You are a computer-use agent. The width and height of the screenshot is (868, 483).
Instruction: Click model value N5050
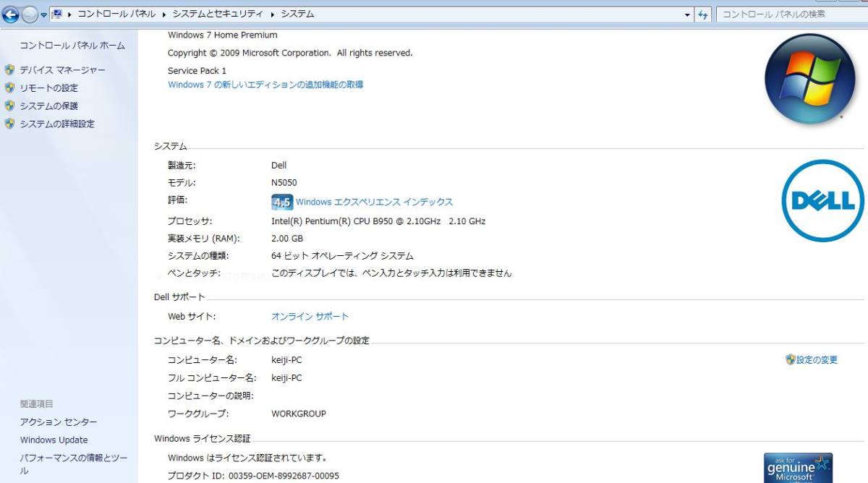[x=284, y=183]
